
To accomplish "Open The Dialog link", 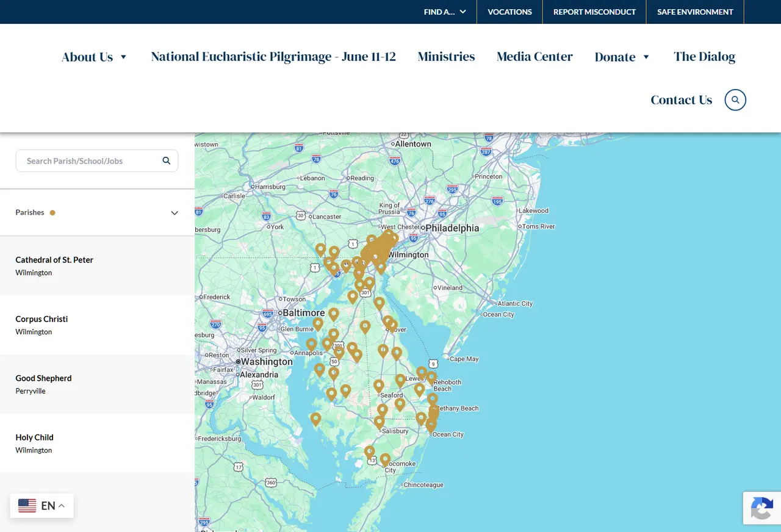I will tap(704, 57).
